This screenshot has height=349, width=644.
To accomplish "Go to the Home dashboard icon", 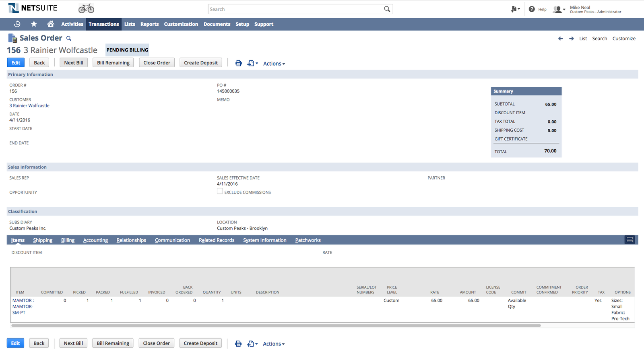I will [50, 24].
